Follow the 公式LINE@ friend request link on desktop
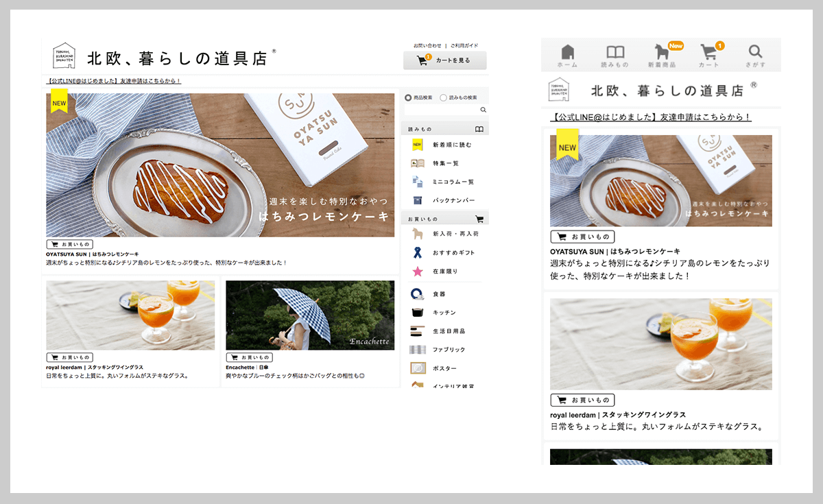Screen dimensions: 823x504 point(114,81)
